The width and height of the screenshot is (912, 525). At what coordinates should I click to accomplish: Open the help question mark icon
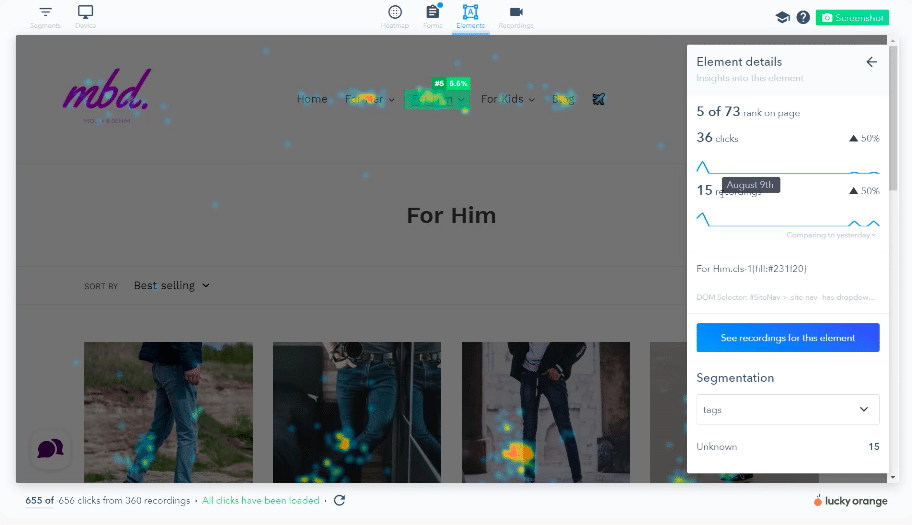(803, 17)
